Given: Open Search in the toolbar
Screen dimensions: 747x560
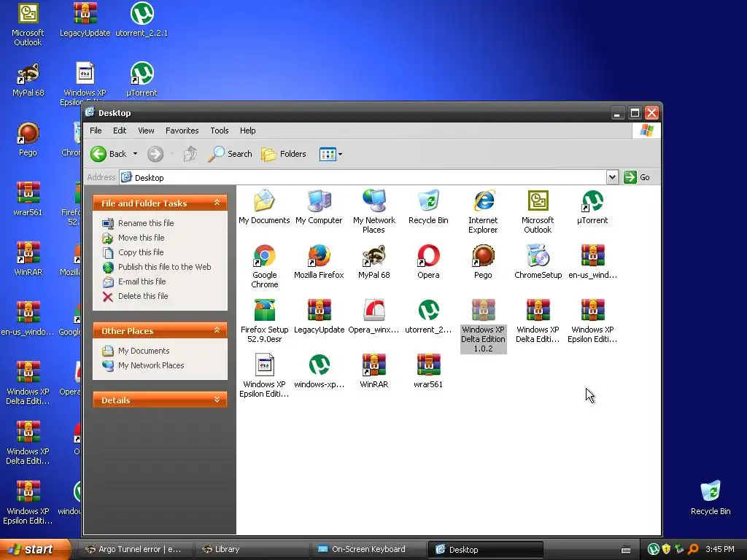Looking at the screenshot, I should point(230,154).
